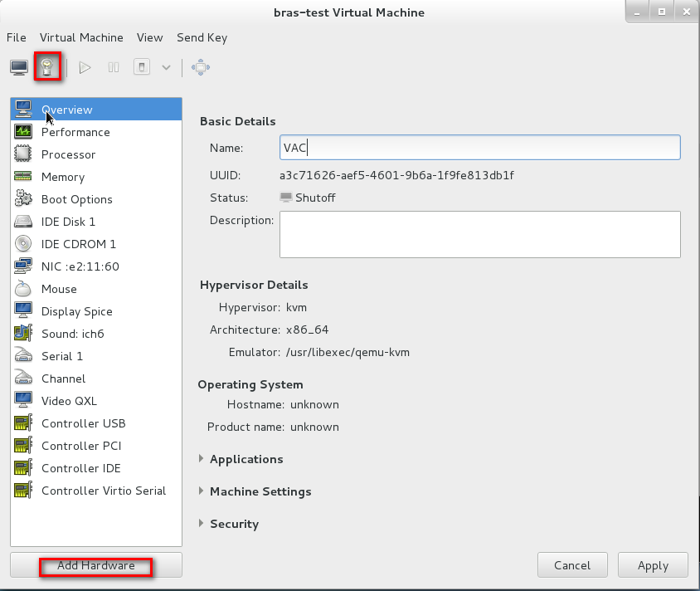Shut down the virtual machine toolbar button
This screenshot has height=591, width=700.
tap(142, 67)
